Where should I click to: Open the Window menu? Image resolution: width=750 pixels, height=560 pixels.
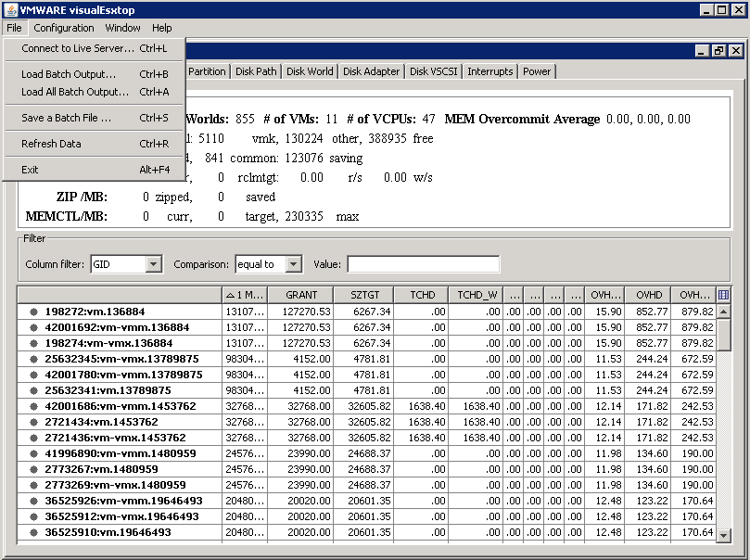[x=122, y=28]
